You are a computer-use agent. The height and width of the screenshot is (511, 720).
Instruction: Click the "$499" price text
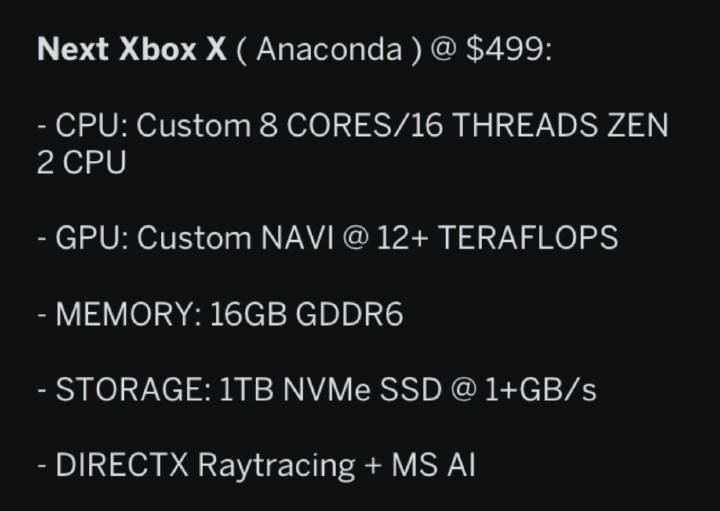point(508,51)
